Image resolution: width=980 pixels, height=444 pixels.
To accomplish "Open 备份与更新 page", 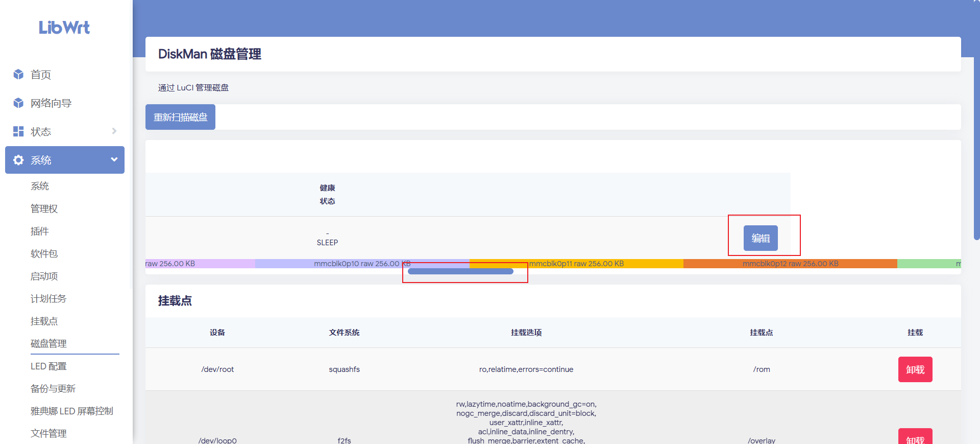I will 53,388.
